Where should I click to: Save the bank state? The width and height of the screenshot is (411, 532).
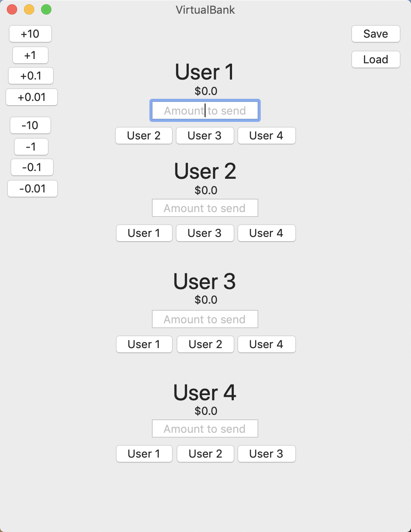pos(375,34)
